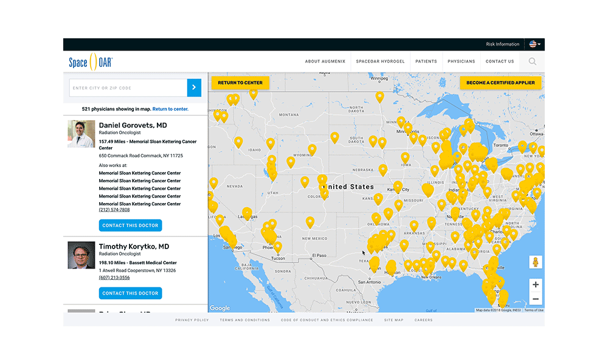The image size is (608, 364).
Task: Click the 521 physicians showing text
Action: pos(116,109)
